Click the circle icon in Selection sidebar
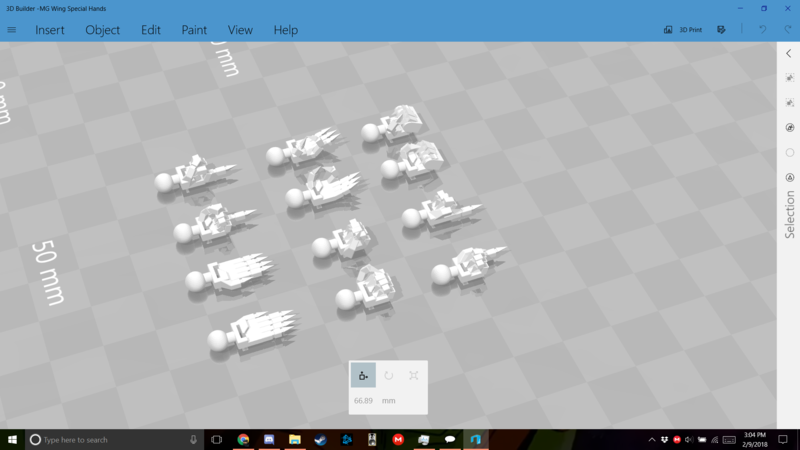 (790, 153)
